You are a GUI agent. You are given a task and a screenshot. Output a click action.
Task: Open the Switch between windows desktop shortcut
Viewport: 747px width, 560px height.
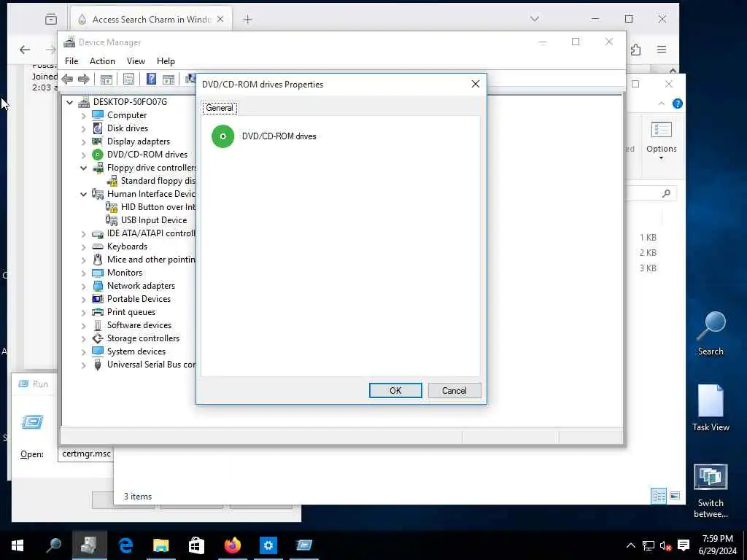pos(711,491)
